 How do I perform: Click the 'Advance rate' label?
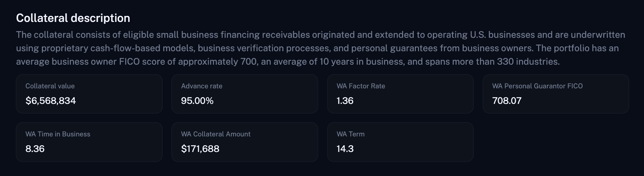(x=202, y=86)
